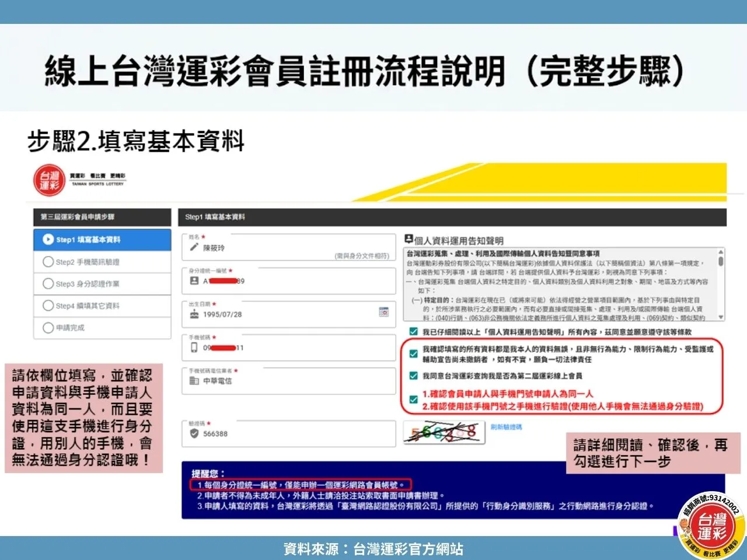
Task: Click the 提醒您： heading in blue panel
Action: pyautogui.click(x=208, y=473)
